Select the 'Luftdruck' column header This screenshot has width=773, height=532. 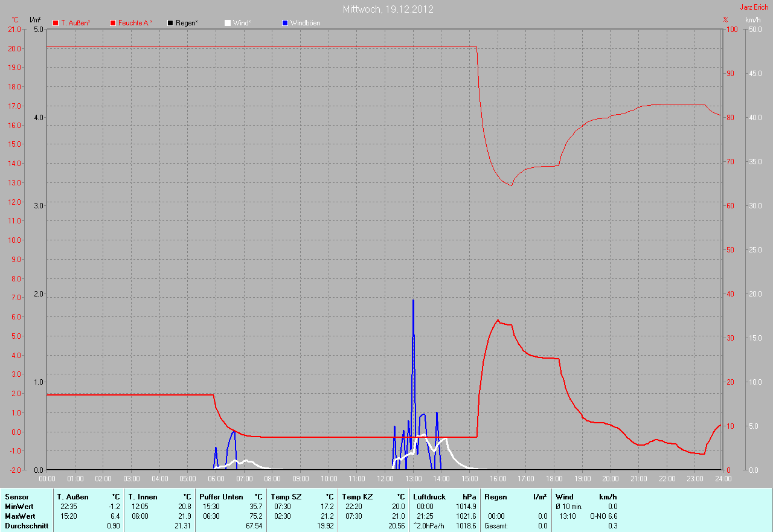(428, 497)
